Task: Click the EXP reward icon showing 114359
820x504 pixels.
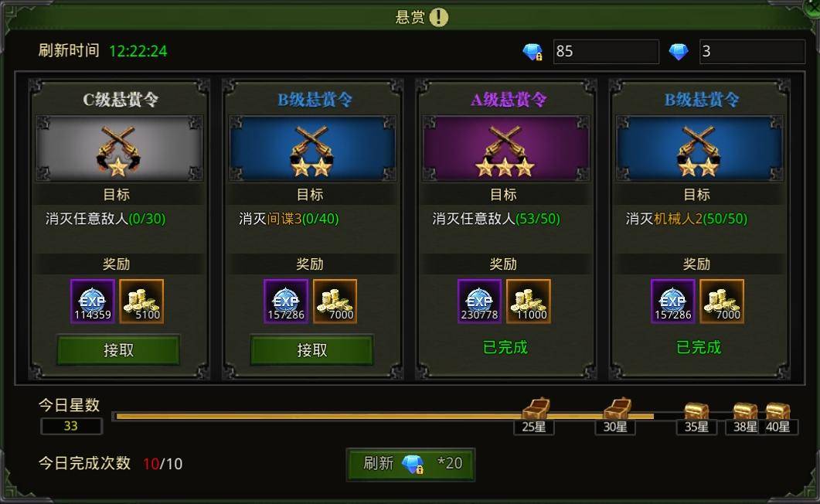Action: pos(93,301)
